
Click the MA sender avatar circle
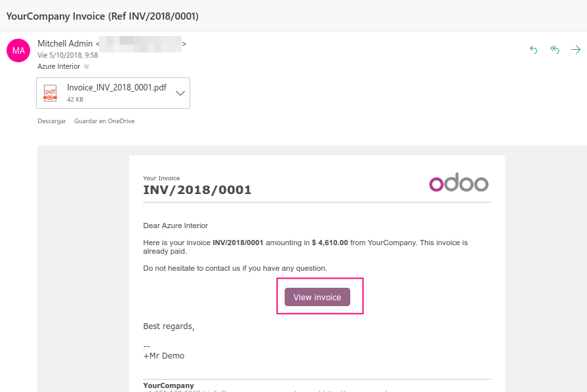point(18,49)
